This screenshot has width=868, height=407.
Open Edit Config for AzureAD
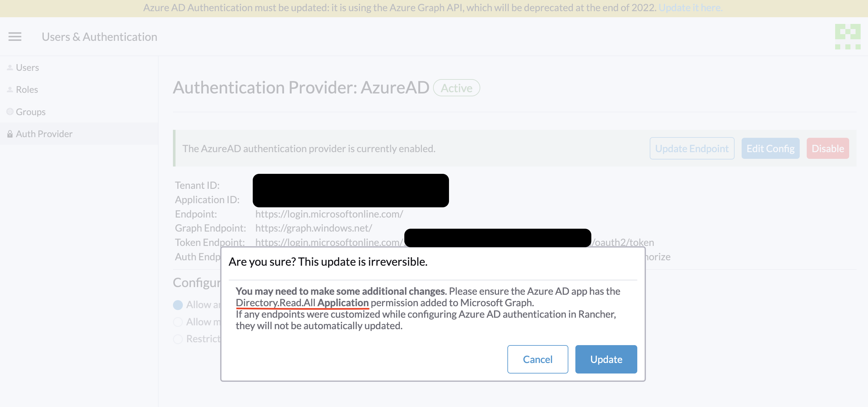point(770,148)
